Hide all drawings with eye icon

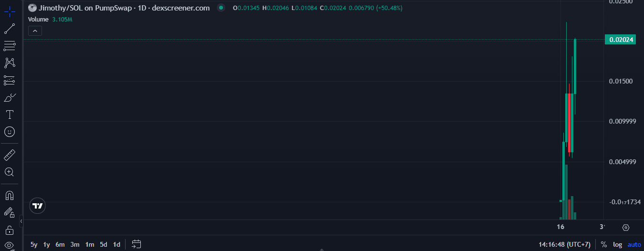pos(10,246)
